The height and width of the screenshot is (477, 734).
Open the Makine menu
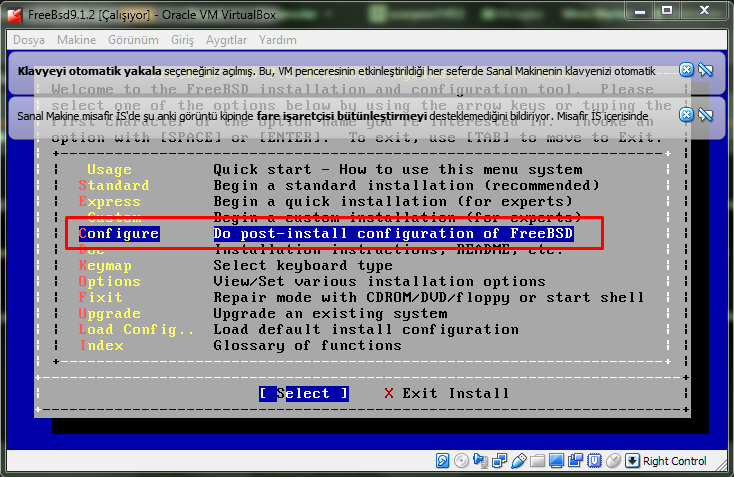76,40
